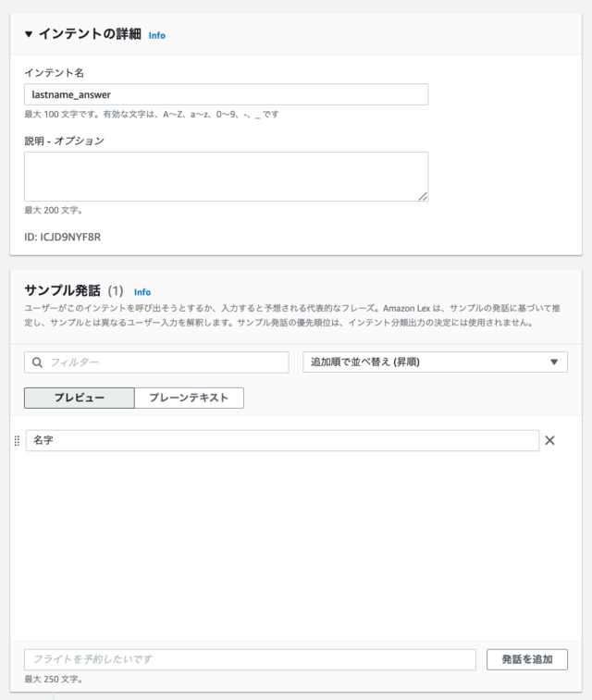Image resolution: width=592 pixels, height=700 pixels.
Task: Click the 発話を追加 button
Action: click(527, 659)
